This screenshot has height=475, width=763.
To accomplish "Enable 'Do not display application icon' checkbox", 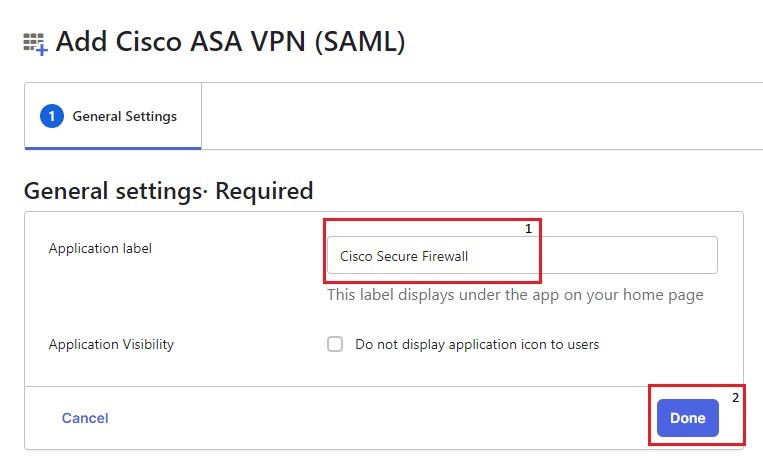I will click(335, 344).
